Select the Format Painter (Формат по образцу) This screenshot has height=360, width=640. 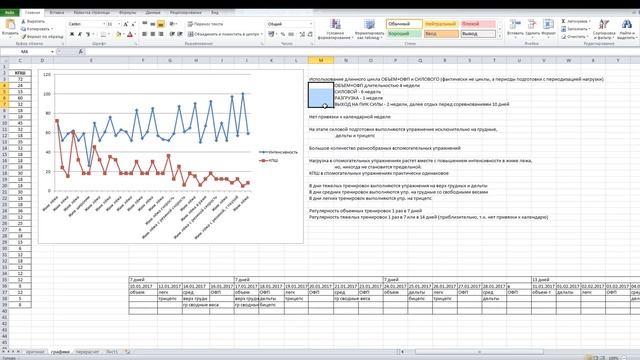pos(42,36)
